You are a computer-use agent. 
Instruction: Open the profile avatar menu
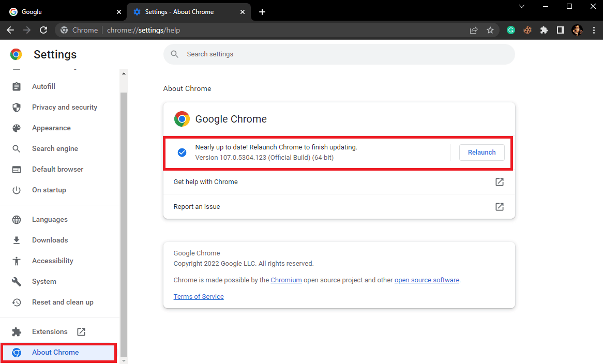pyautogui.click(x=577, y=30)
